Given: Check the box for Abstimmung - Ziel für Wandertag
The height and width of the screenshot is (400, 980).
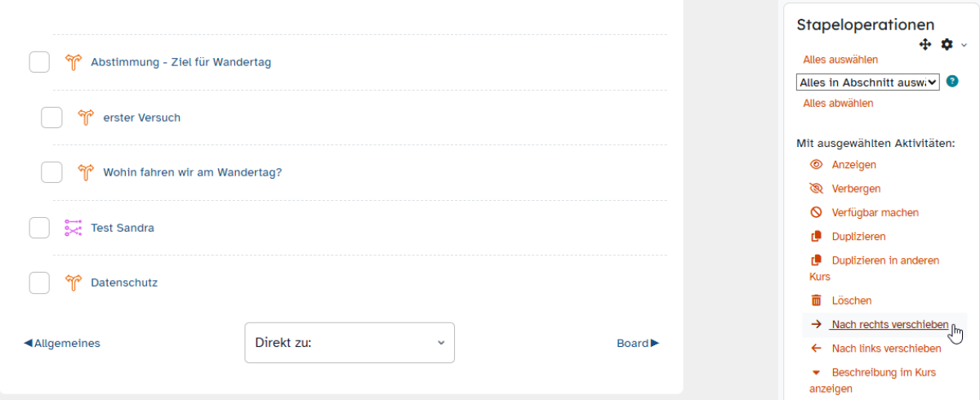Looking at the screenshot, I should [39, 62].
